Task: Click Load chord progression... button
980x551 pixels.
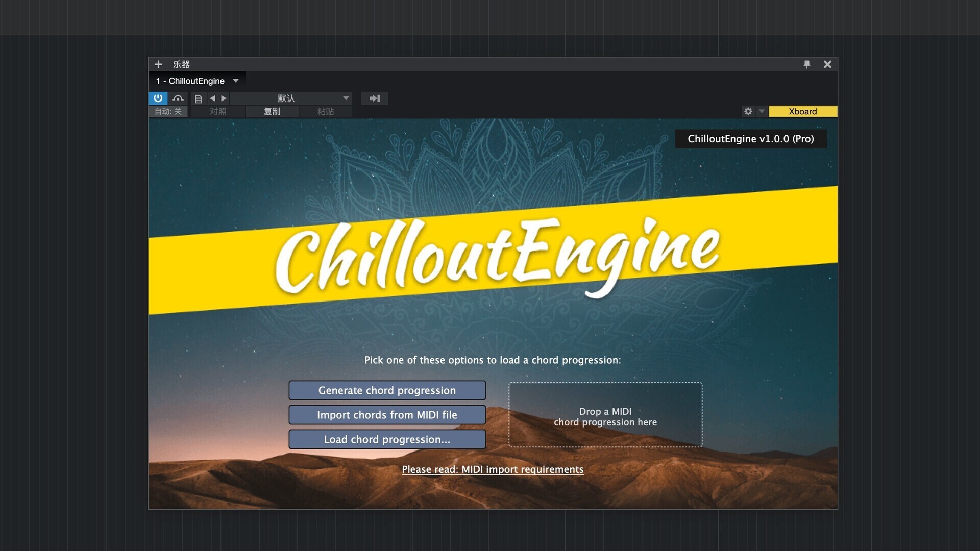Action: (x=387, y=439)
